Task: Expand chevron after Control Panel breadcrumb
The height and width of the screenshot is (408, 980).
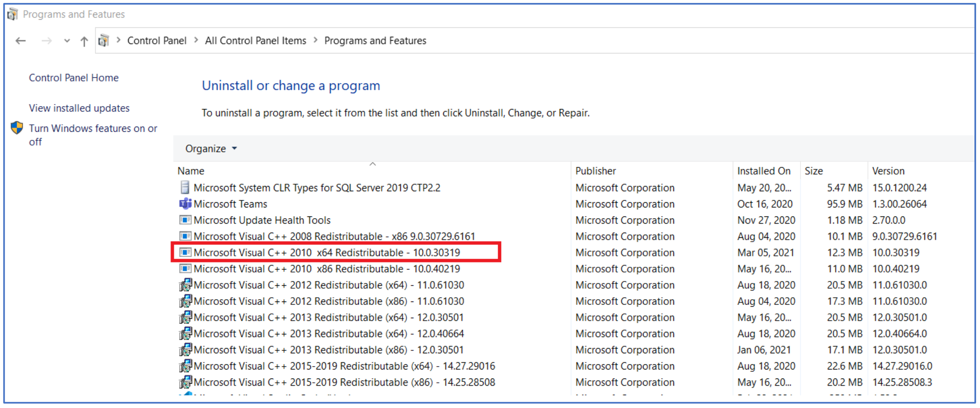Action: 196,40
